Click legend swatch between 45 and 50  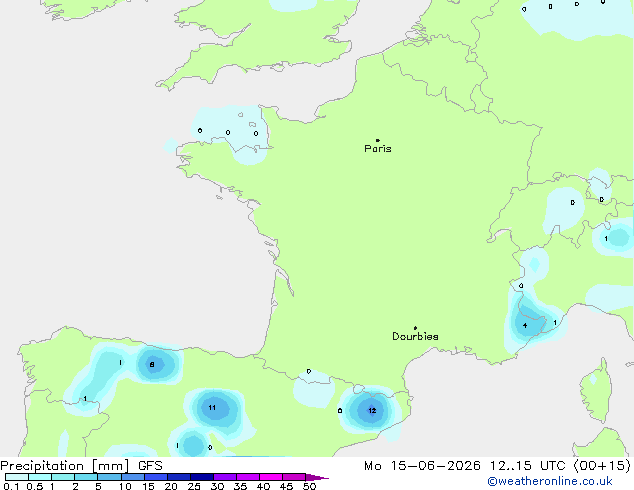(x=294, y=477)
